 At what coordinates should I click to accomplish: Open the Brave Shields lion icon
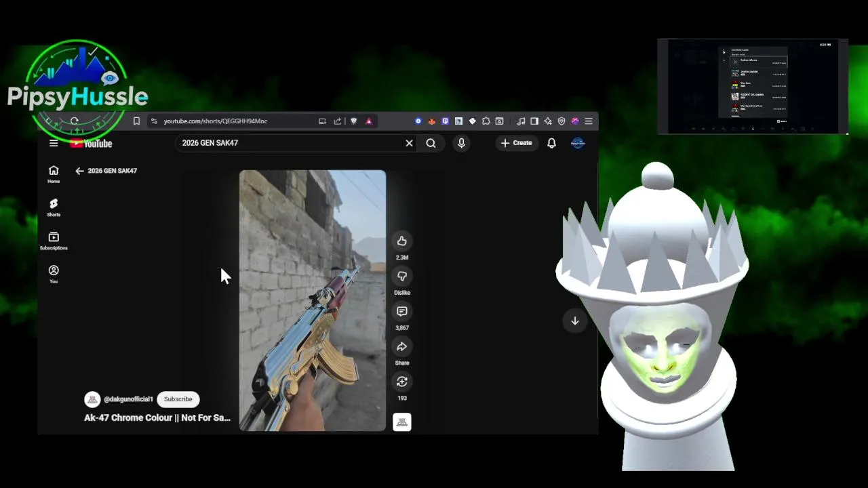(x=353, y=121)
